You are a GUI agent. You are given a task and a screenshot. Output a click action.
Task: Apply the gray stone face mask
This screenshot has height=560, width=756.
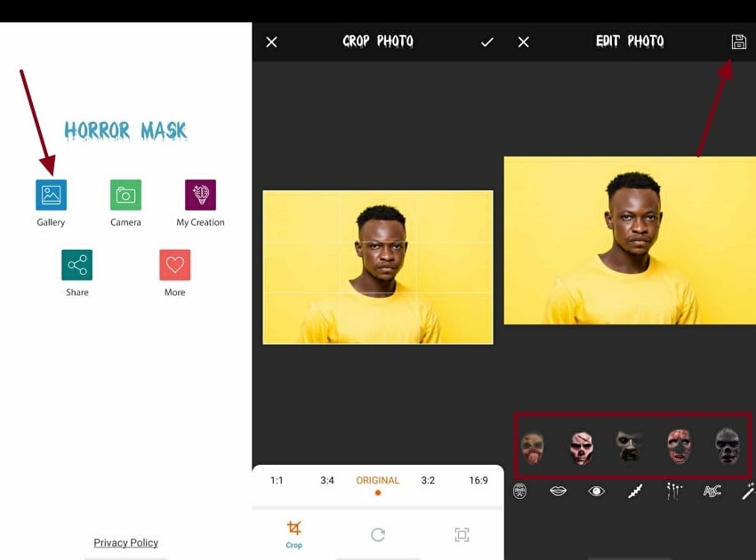[728, 446]
